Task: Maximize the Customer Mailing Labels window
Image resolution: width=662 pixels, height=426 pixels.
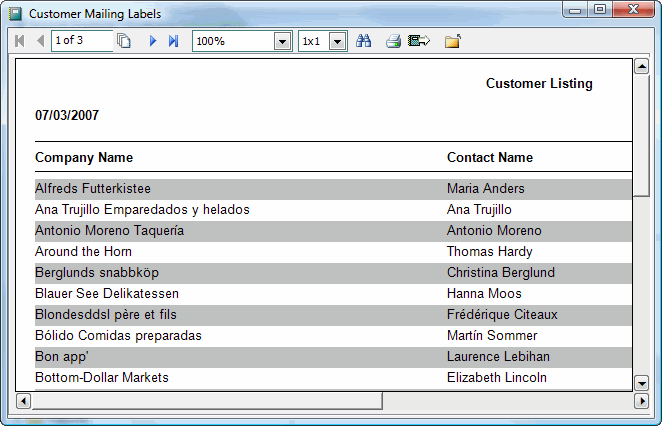Action: [600, 10]
